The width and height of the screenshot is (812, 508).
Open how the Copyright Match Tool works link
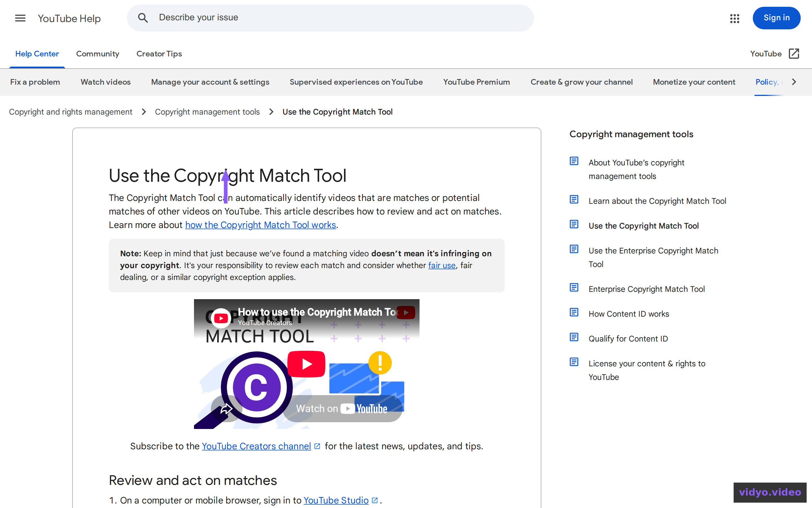click(261, 225)
